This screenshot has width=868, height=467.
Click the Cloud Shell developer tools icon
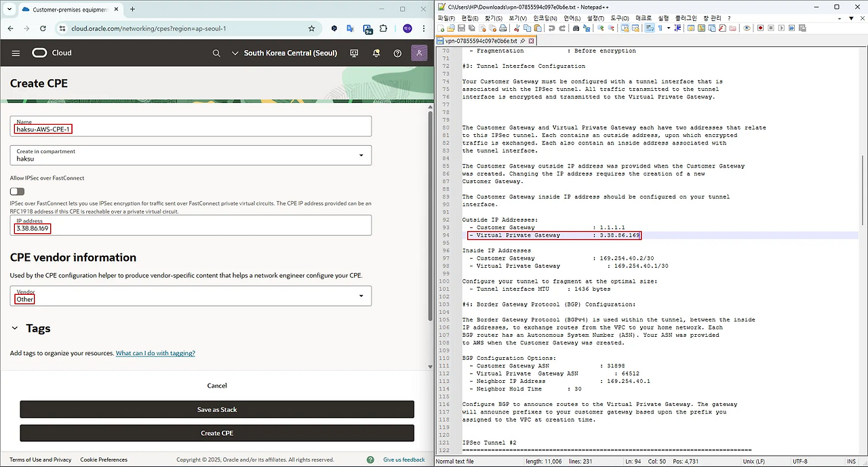[x=353, y=53]
